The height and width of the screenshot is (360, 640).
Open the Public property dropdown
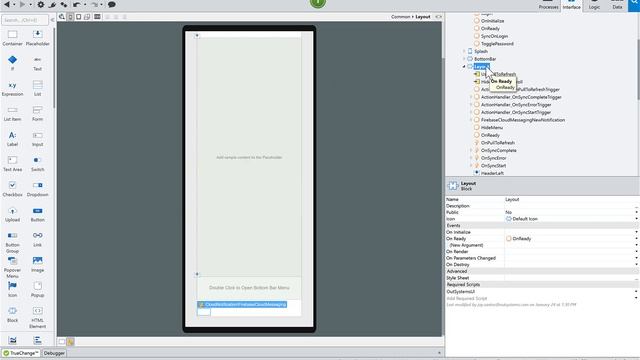coord(636,213)
